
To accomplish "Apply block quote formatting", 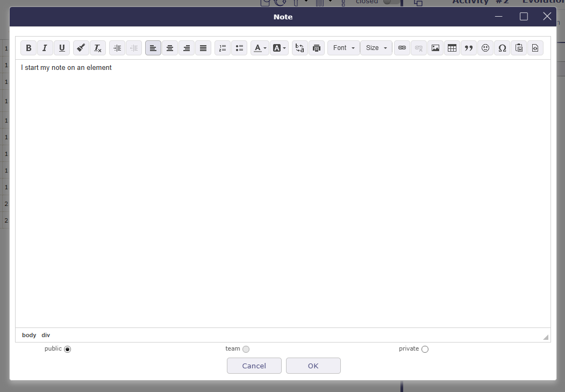I will pos(468,48).
